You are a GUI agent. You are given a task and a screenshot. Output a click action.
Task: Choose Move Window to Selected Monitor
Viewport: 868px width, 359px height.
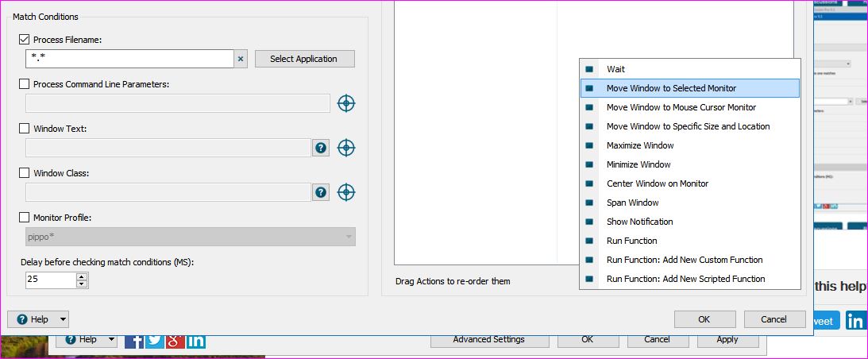671,88
